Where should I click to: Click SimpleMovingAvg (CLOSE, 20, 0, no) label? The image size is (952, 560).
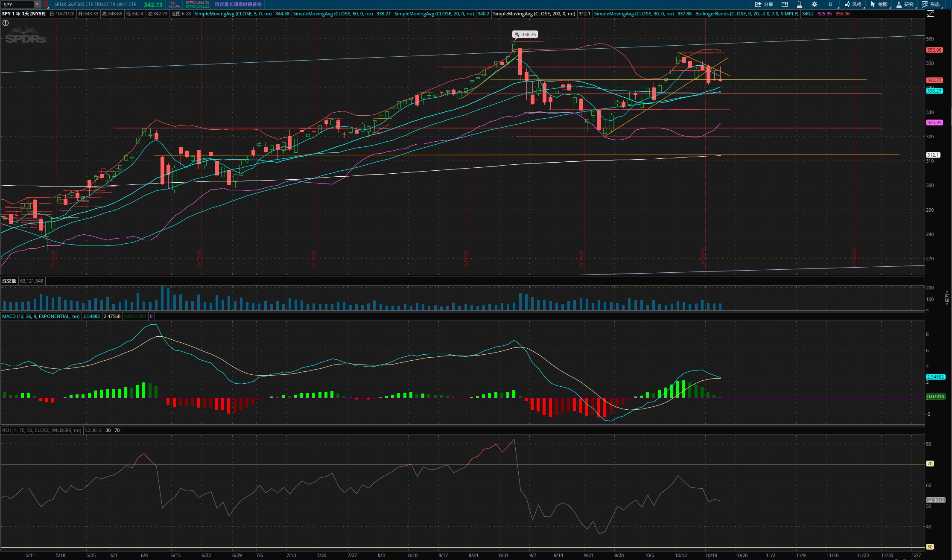pos(434,14)
